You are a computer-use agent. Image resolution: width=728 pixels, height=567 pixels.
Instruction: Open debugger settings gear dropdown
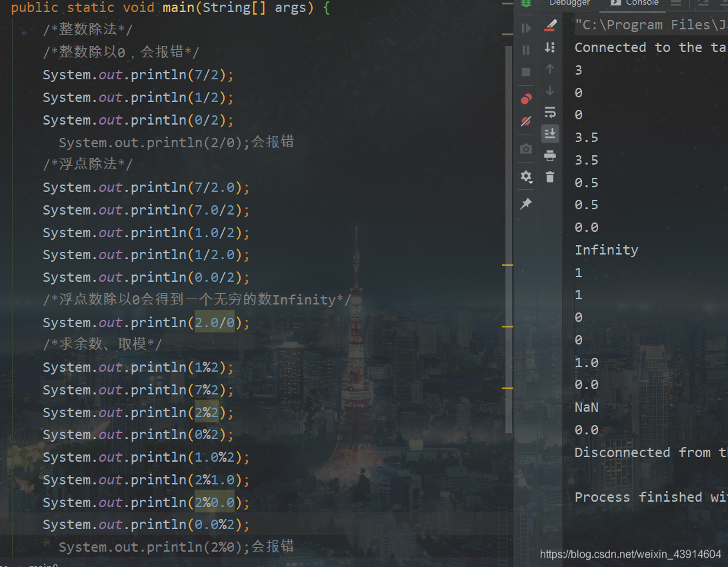pos(526,177)
